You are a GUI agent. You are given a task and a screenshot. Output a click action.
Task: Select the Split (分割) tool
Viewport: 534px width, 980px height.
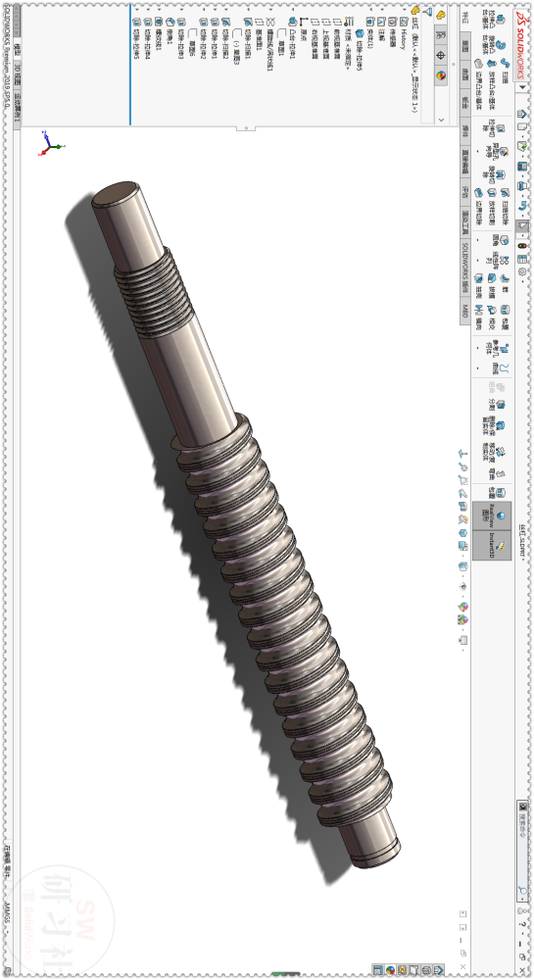coord(501,404)
